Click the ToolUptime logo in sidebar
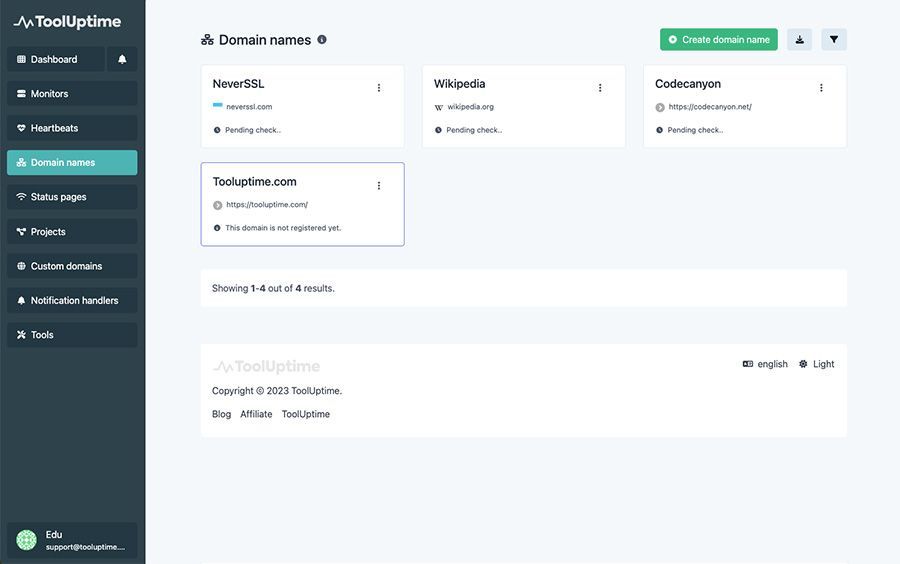Viewport: 900px width, 564px height. click(67, 22)
